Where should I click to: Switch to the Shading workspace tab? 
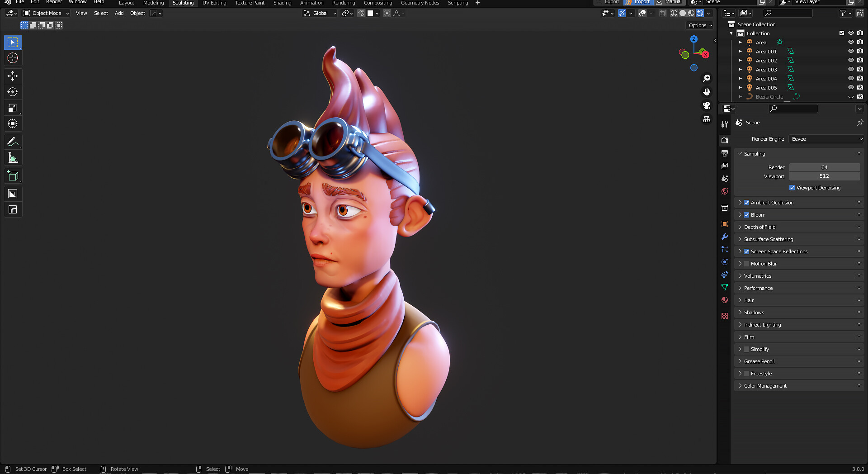tap(282, 3)
